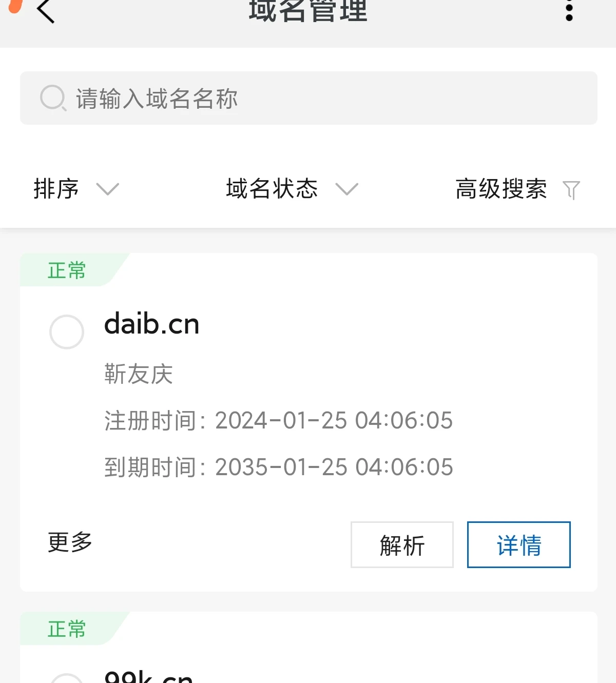Tap the search magnifier icon
The height and width of the screenshot is (683, 616).
pyautogui.click(x=52, y=97)
